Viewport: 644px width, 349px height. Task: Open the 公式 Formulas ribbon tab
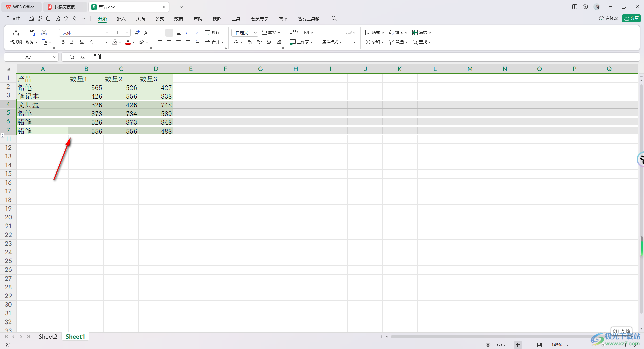160,19
